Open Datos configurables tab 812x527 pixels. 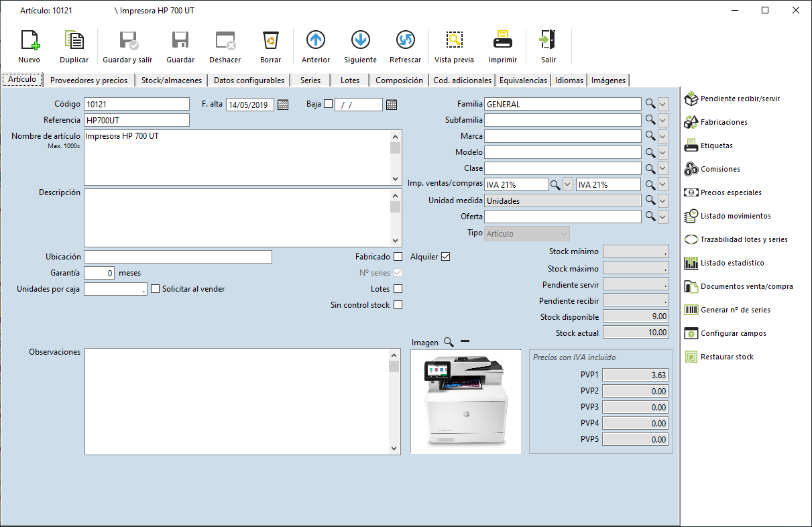(x=249, y=80)
